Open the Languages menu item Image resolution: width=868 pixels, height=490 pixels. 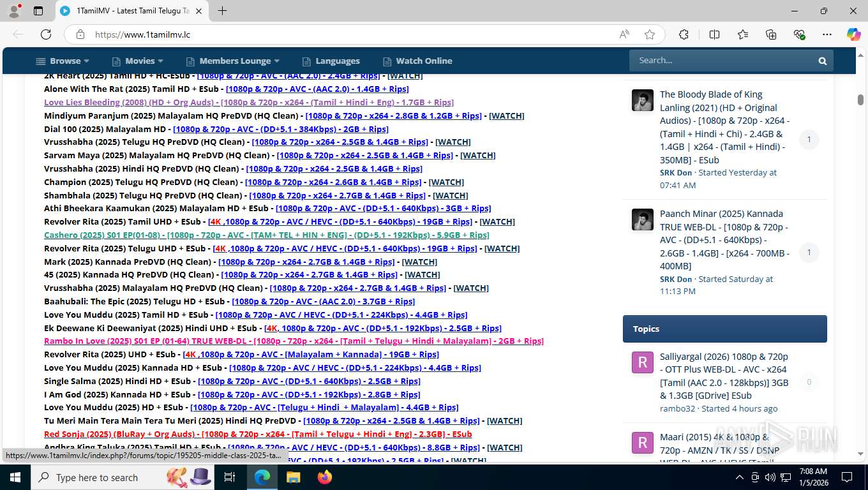point(331,61)
